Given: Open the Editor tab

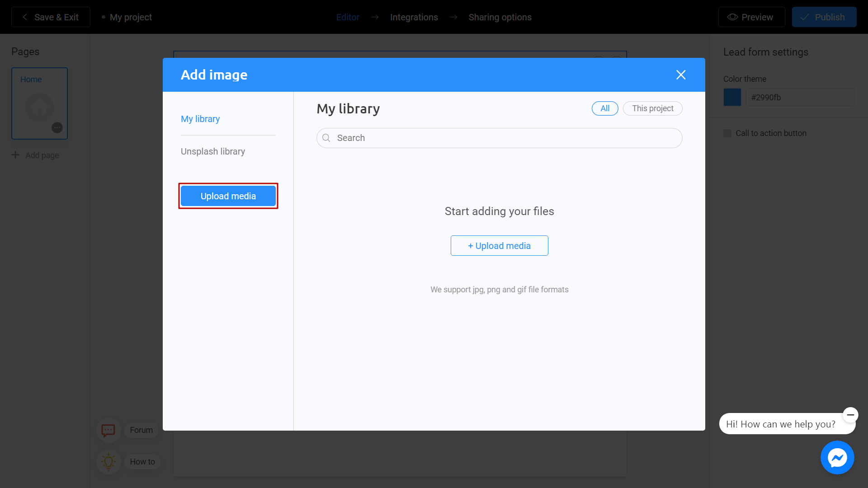Looking at the screenshot, I should tap(348, 17).
